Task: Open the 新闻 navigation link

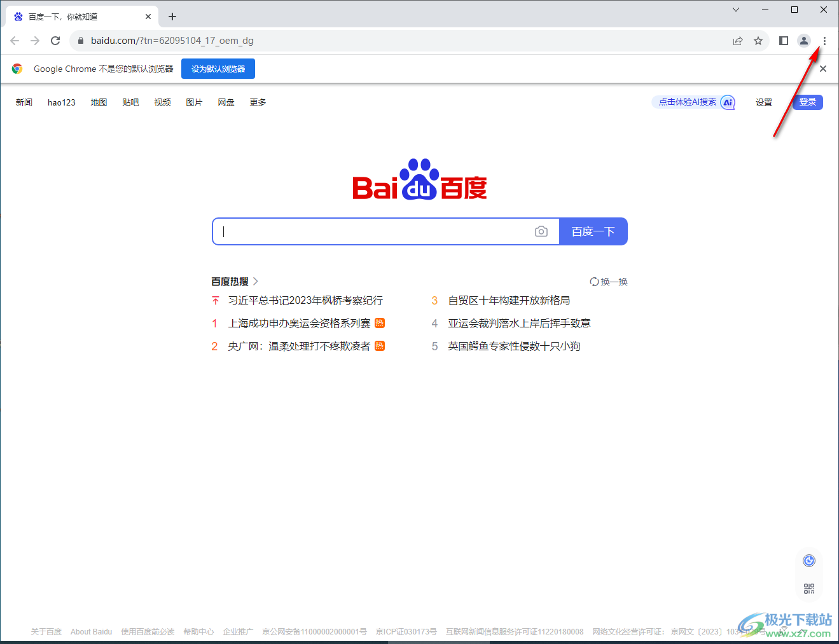Action: 24,102
